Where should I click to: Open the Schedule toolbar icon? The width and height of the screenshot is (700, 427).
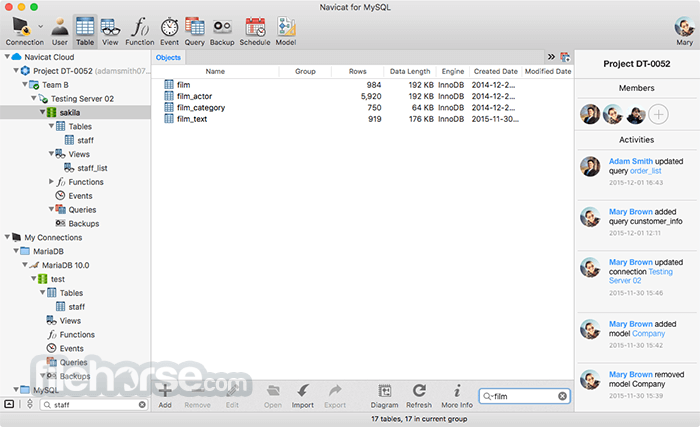tap(255, 30)
